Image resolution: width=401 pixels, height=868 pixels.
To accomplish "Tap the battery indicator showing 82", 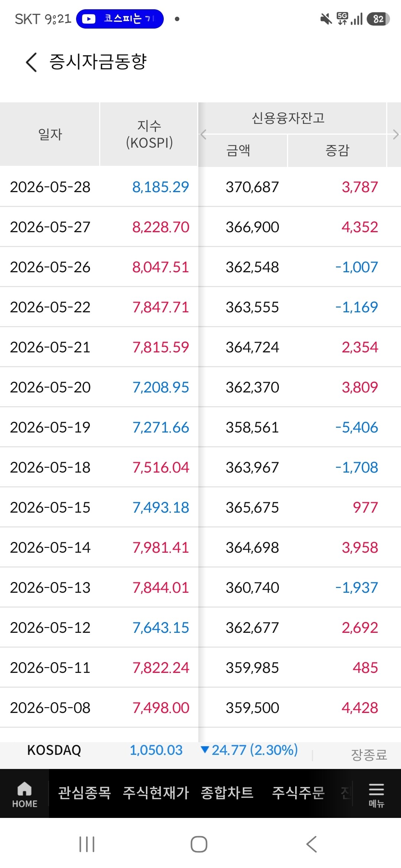I will click(378, 19).
